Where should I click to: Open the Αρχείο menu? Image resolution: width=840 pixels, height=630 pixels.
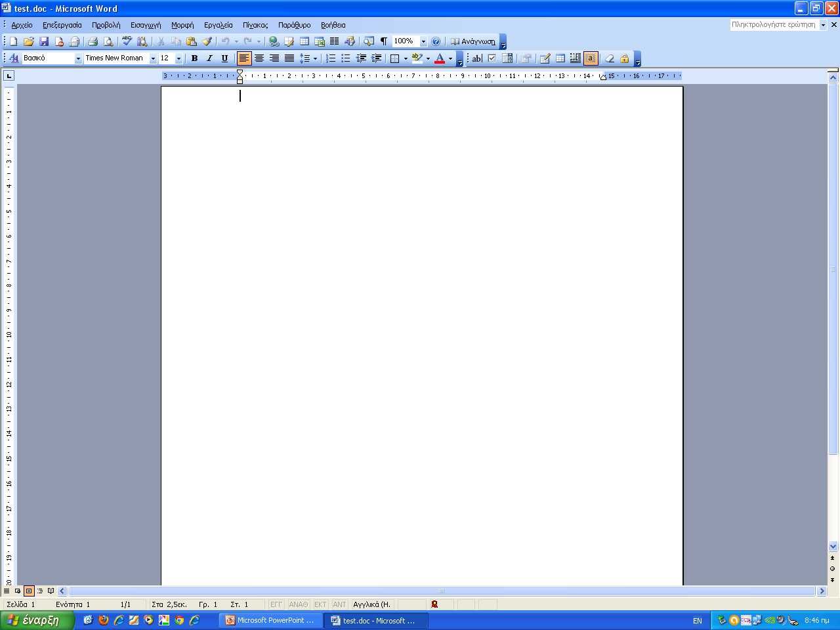22,25
